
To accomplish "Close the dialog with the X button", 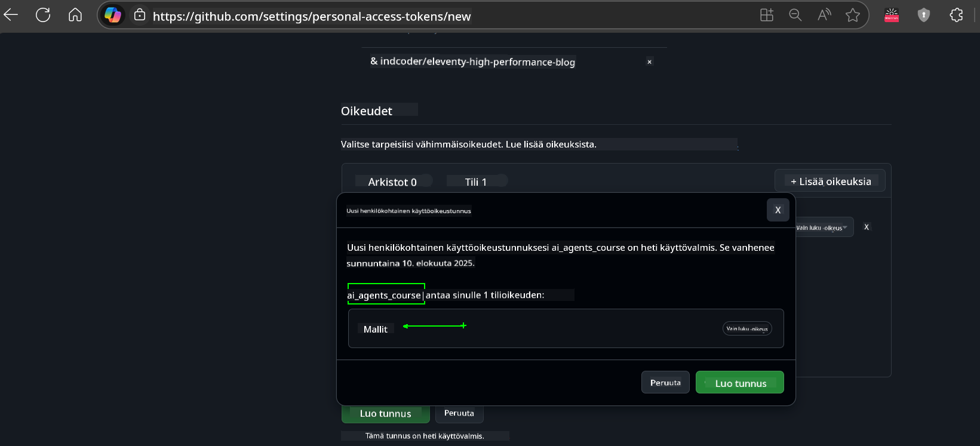I will (778, 210).
